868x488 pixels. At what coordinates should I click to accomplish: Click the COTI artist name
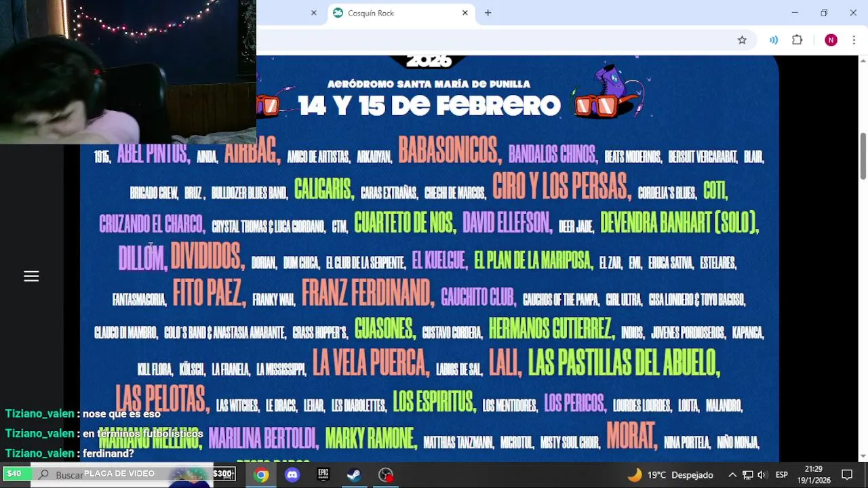(715, 190)
